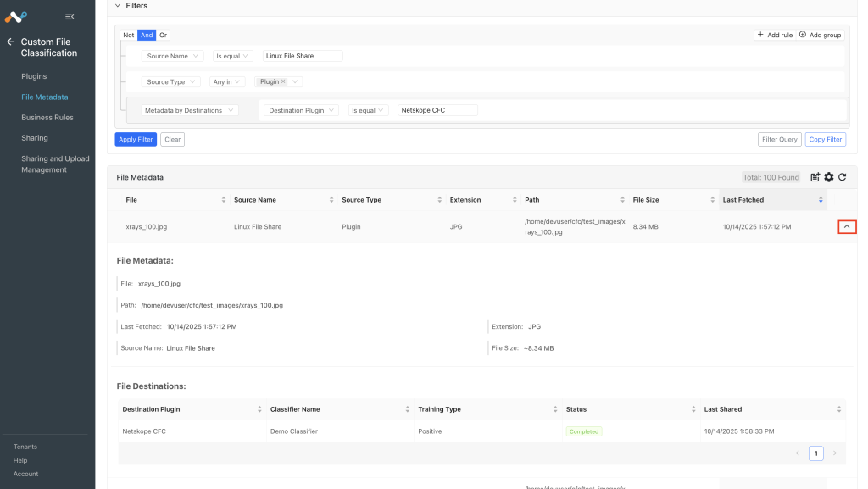Click xrays_100.jpg file name in table row
The width and height of the screenshot is (868, 489).
(146, 227)
